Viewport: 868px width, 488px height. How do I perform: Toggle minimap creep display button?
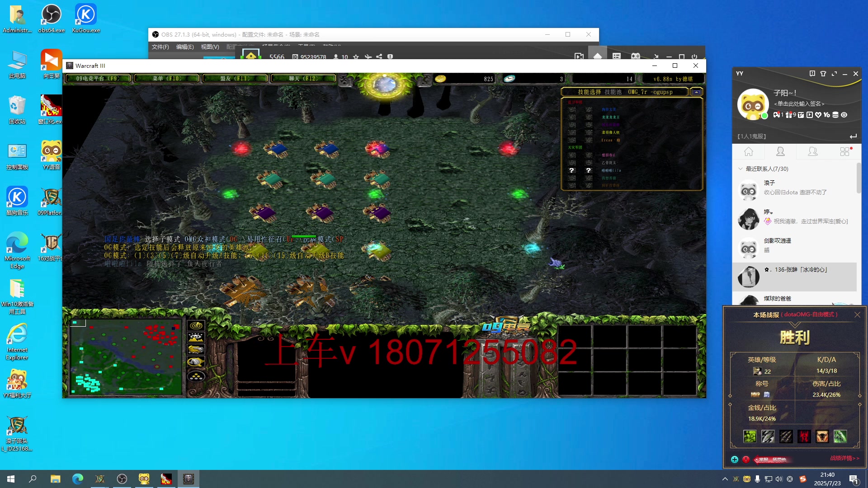tap(196, 362)
